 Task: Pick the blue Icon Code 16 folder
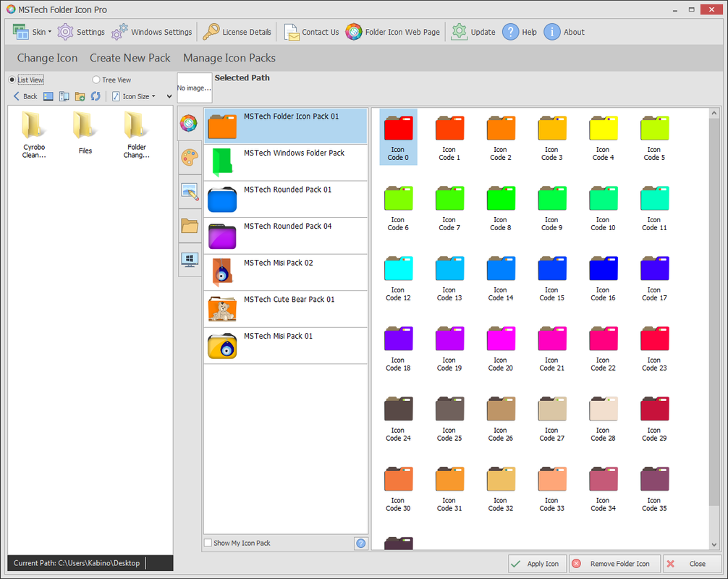pyautogui.click(x=603, y=277)
